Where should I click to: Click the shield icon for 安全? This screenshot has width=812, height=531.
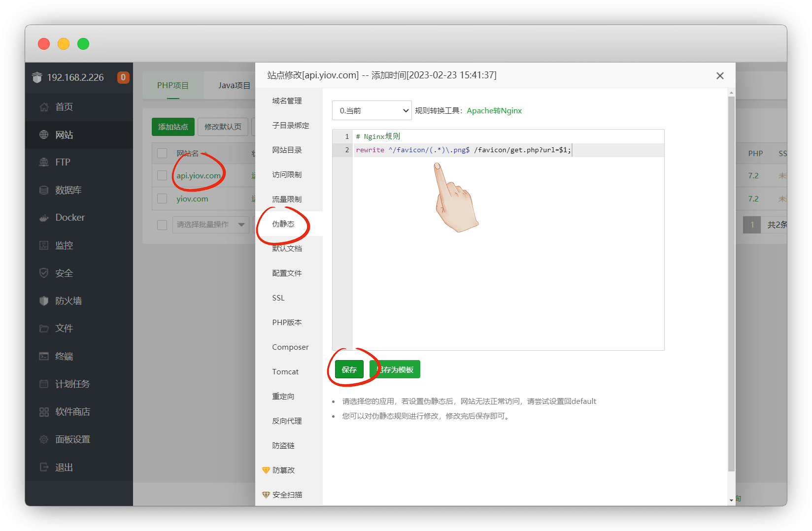tap(44, 273)
